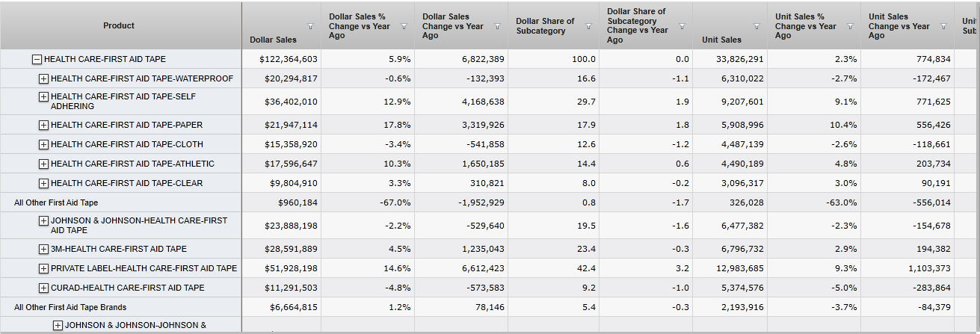Open filter for Unit Sales Change vs Year Ago
The width and height of the screenshot is (980, 334).
point(943,26)
